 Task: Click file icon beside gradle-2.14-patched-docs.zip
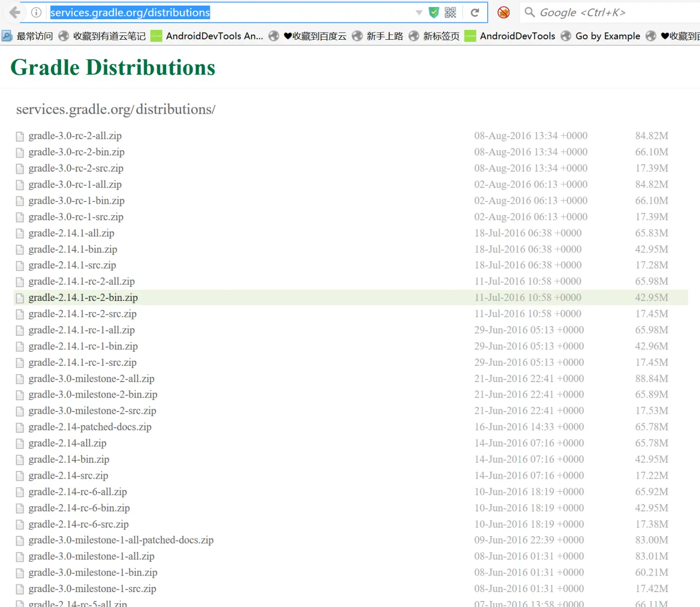coord(20,427)
